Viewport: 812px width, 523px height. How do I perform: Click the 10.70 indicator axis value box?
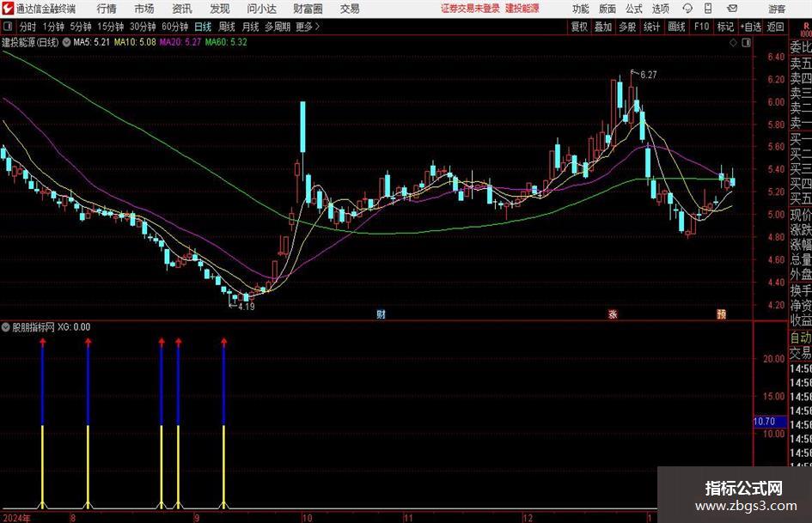pyautogui.click(x=770, y=422)
